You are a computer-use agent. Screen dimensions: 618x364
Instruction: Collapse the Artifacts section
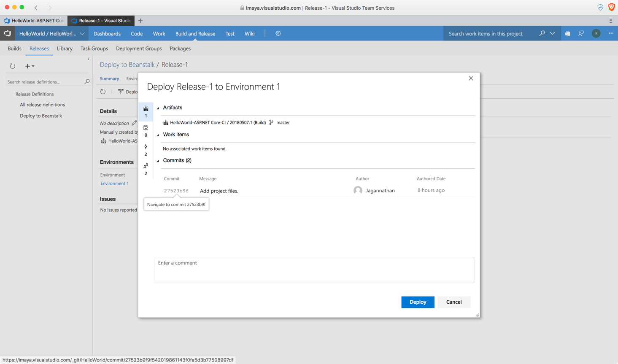158,108
